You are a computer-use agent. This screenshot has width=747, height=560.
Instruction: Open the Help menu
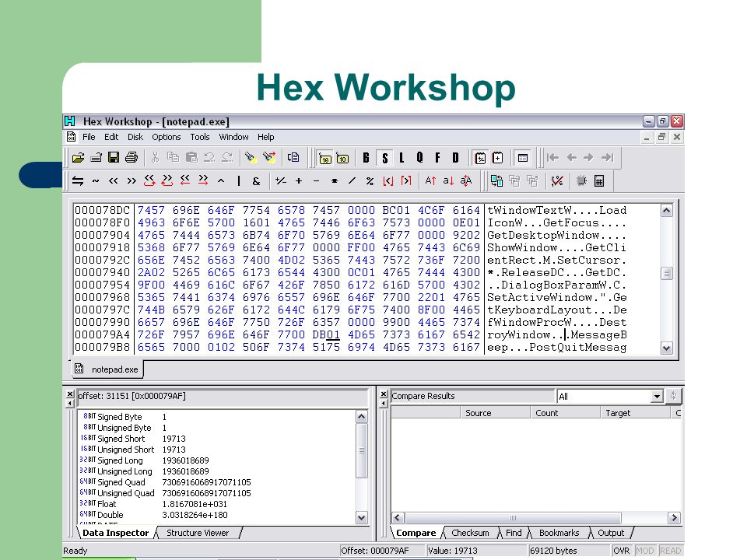(266, 137)
